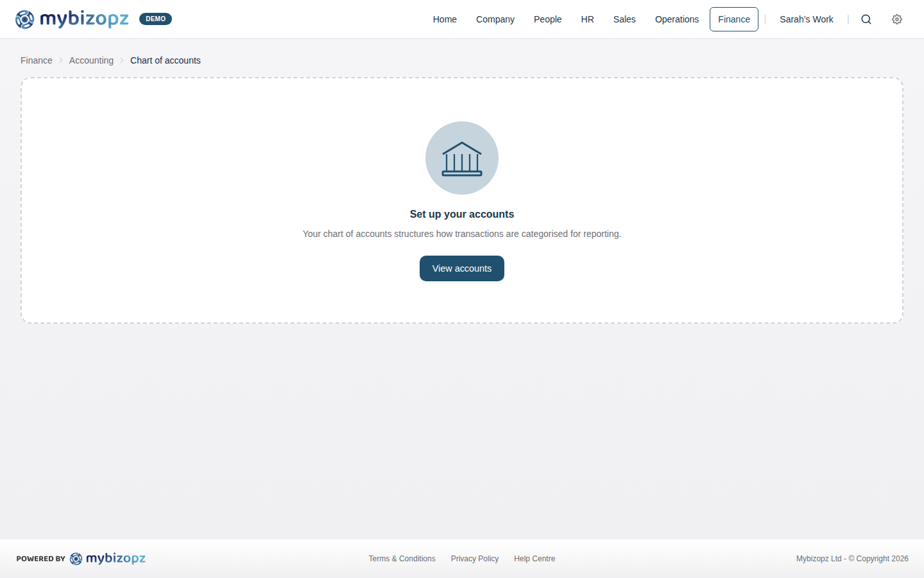The width and height of the screenshot is (924, 578).
Task: Go to the Company page
Action: pyautogui.click(x=495, y=19)
